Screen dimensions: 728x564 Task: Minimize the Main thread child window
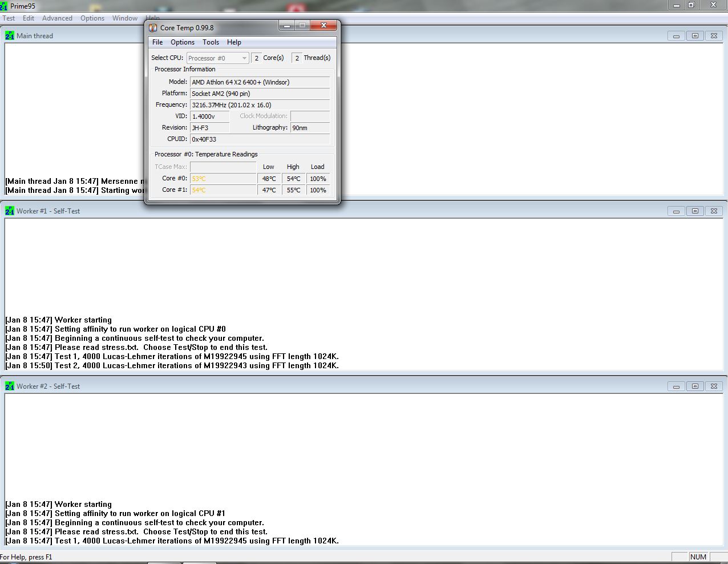[676, 36]
